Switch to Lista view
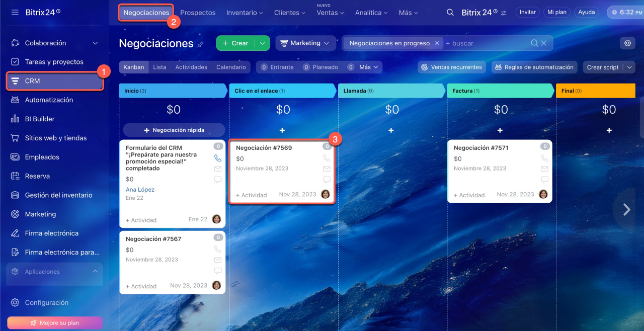644x331 pixels. [159, 67]
